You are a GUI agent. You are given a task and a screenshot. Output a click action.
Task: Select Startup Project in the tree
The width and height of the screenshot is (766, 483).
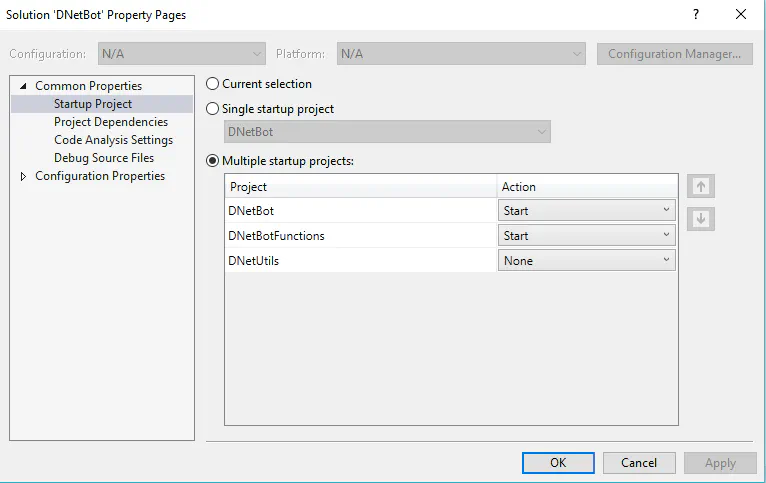point(93,104)
